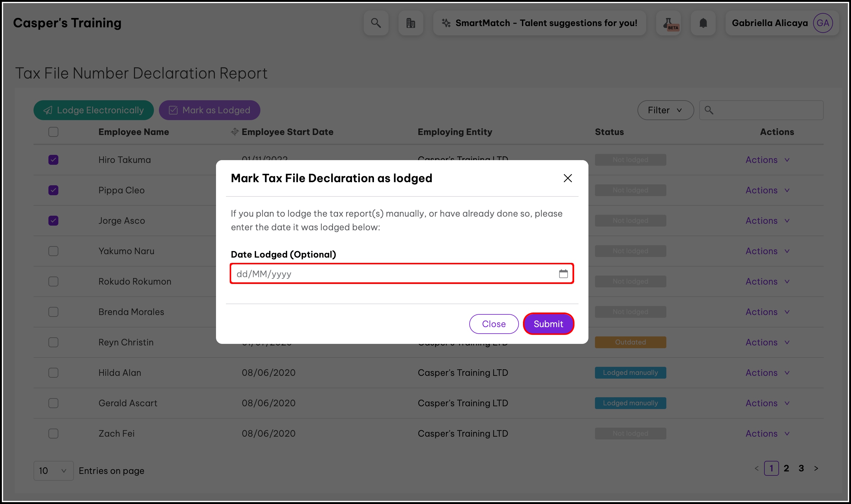Expand Actions for Rokudo Rokumon
The height and width of the screenshot is (504, 851).
point(767,281)
